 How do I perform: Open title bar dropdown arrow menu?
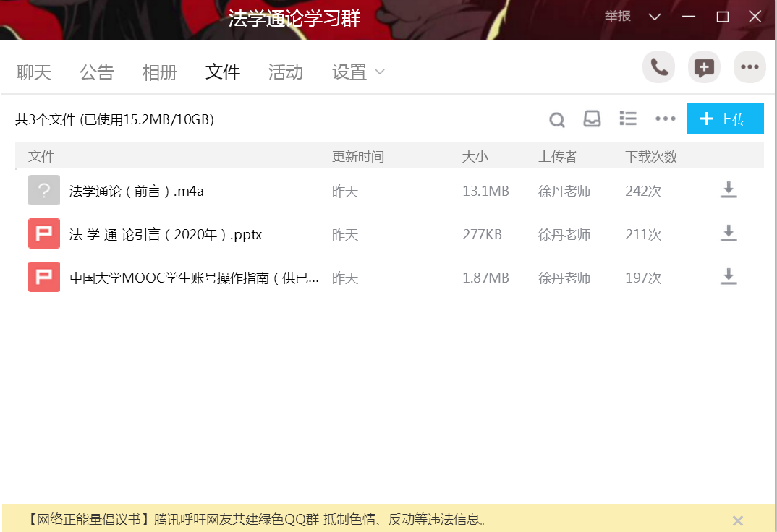point(655,17)
